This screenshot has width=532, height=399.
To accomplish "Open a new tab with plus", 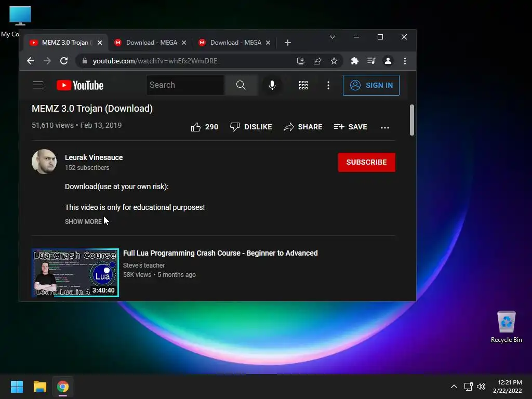I will 288,43.
